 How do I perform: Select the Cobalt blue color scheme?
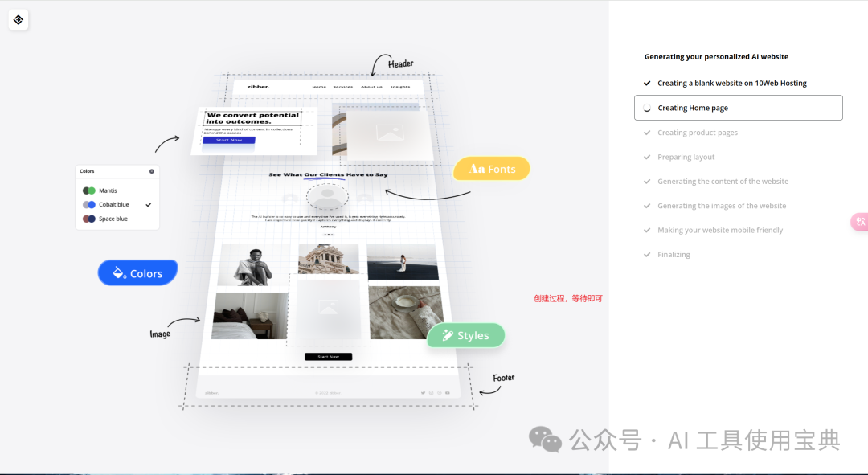pos(106,204)
